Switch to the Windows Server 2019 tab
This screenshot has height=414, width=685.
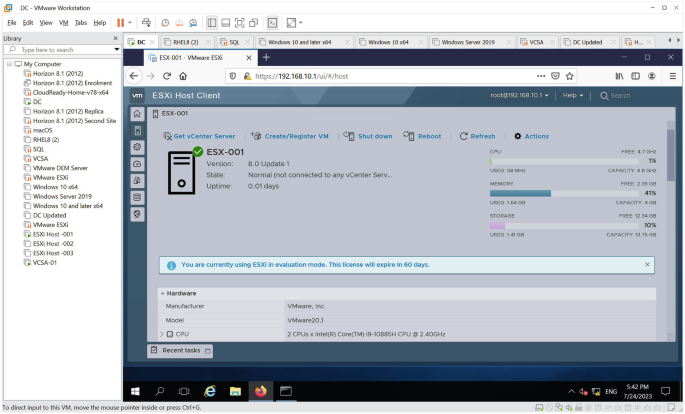point(468,42)
